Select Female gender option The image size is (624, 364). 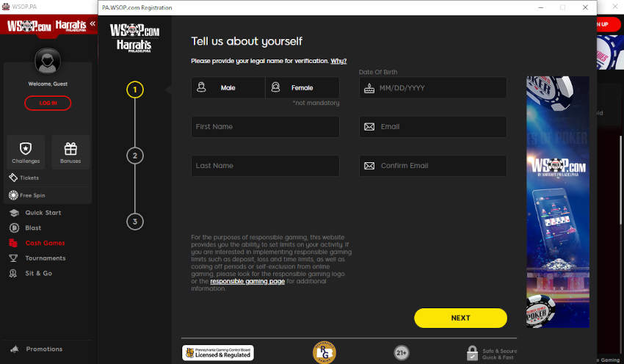coord(302,87)
